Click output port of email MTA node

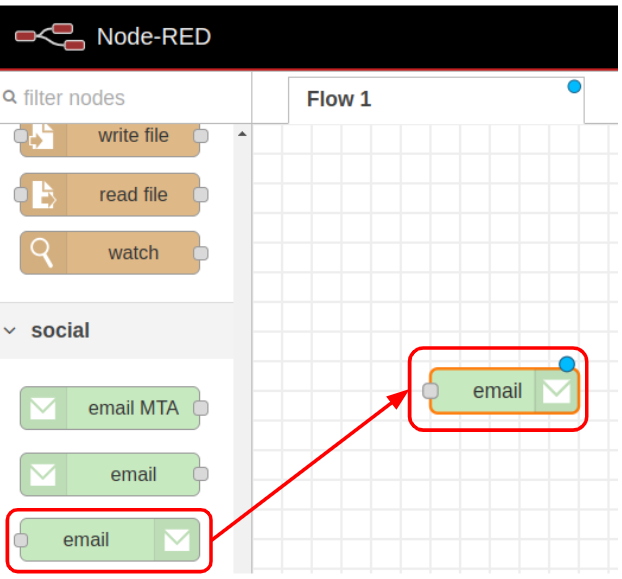tap(201, 408)
